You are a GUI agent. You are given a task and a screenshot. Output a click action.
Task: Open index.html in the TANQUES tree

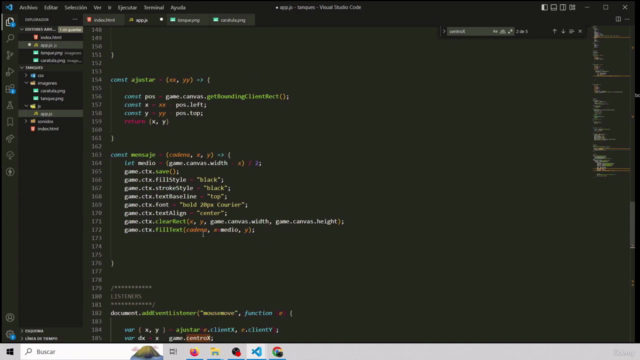coord(48,129)
